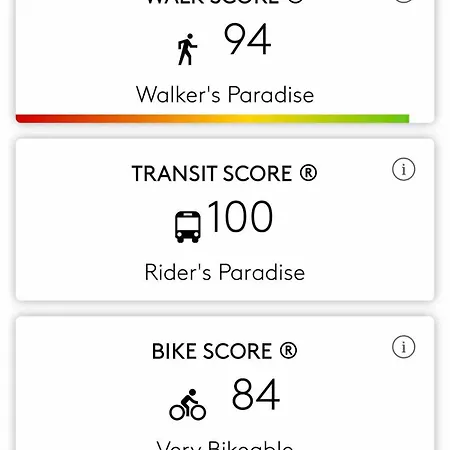Click the bicycle rider icon
Image resolution: width=450 pixels, height=450 pixels.
pos(188,404)
